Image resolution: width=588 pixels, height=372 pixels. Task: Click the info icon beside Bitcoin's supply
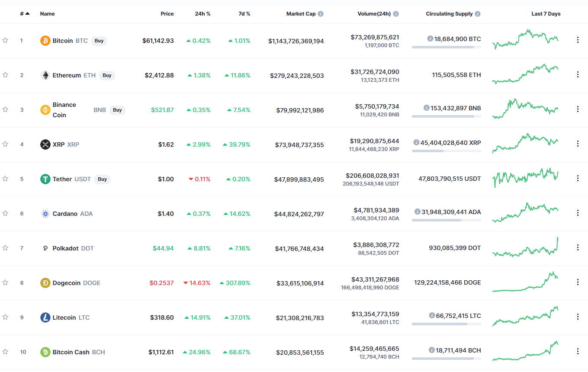430,38
